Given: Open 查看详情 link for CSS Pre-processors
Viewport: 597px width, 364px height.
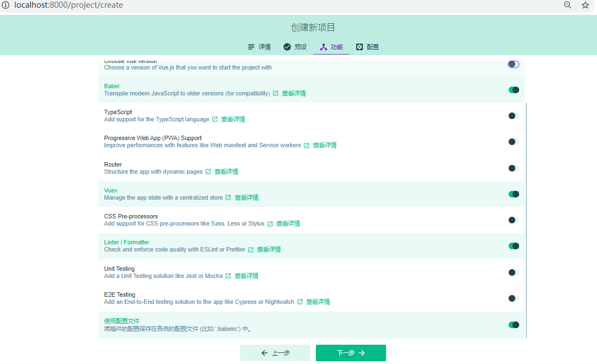Looking at the screenshot, I should [x=288, y=224].
